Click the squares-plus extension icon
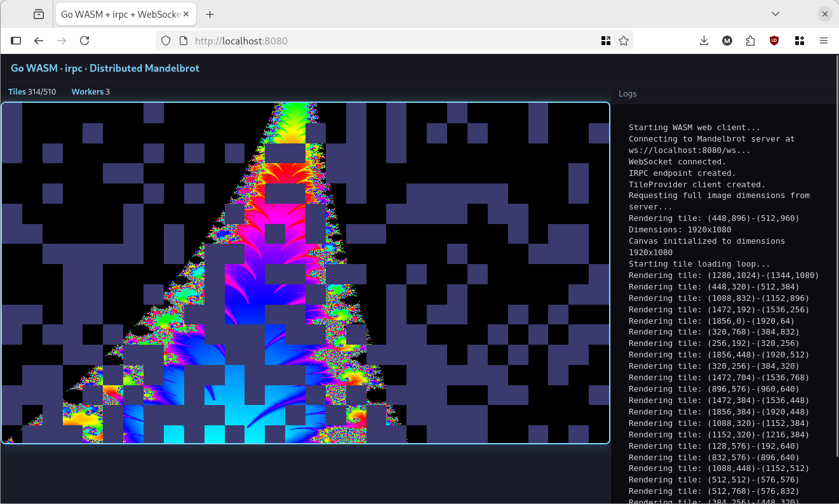This screenshot has height=504, width=839. (800, 41)
